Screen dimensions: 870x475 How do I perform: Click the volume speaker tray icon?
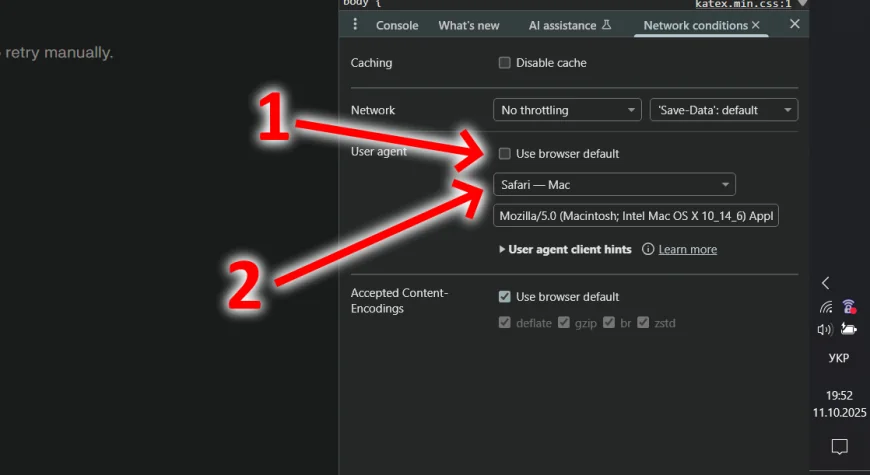tap(825, 329)
